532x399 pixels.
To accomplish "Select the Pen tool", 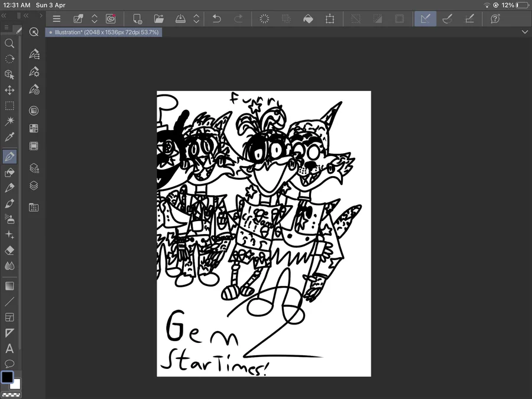I will (9, 157).
